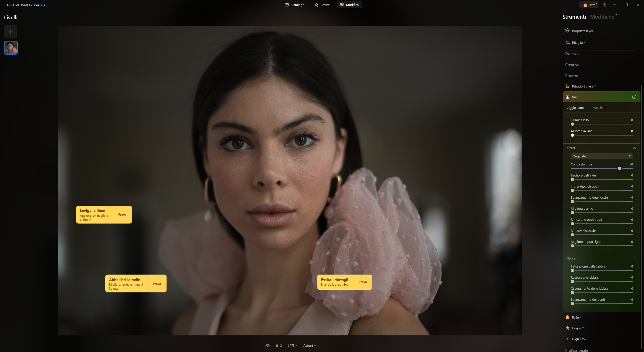This screenshot has height=352, width=644.
Task: Switch to the Catalogo tab
Action: click(294, 5)
